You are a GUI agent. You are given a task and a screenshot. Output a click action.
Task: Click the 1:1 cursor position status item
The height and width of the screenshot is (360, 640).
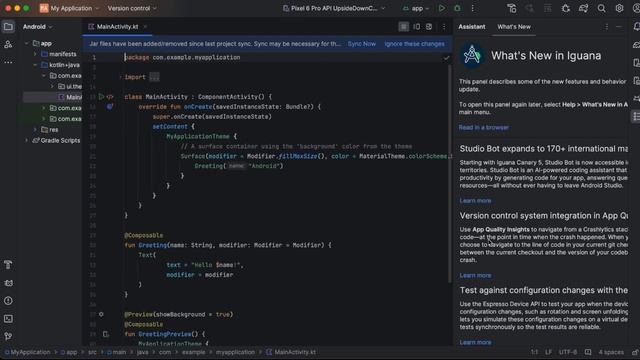(534, 352)
